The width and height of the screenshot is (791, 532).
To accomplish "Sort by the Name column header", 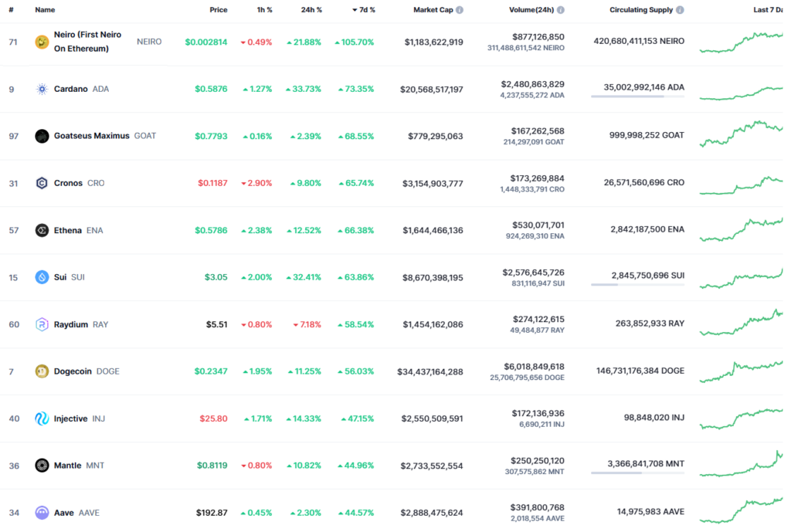I will 45,10.
